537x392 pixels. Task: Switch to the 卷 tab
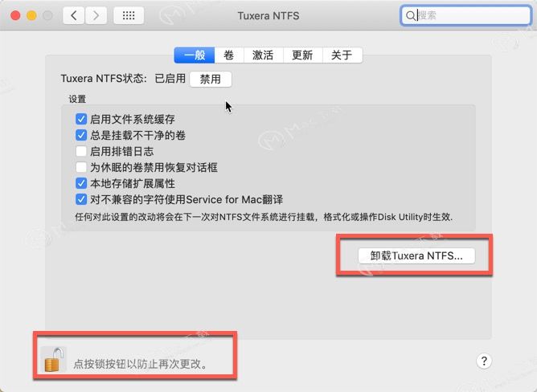[229, 55]
